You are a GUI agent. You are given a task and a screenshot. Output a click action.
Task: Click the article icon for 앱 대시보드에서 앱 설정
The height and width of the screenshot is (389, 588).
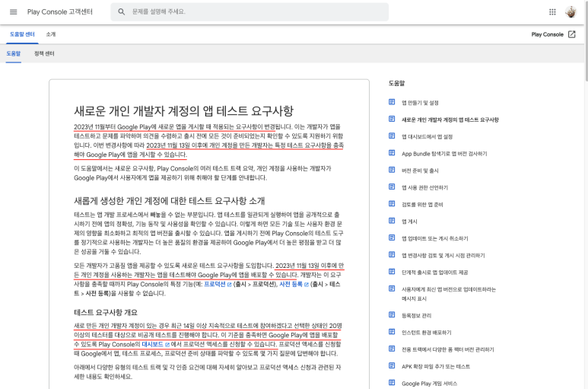tap(392, 136)
